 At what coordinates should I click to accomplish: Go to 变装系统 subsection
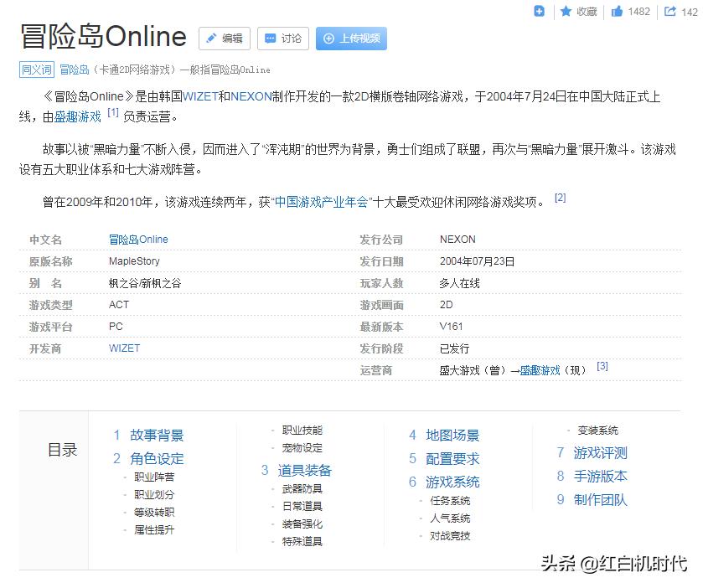598,431
